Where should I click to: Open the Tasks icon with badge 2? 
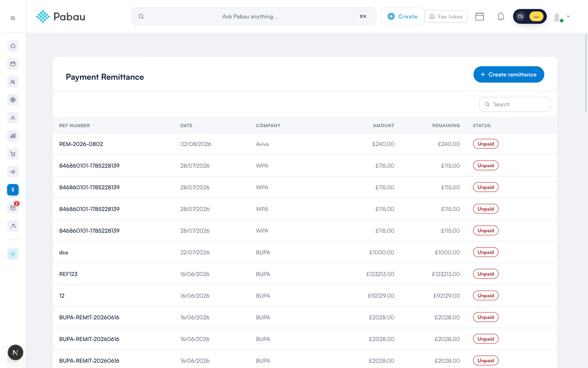(13, 208)
